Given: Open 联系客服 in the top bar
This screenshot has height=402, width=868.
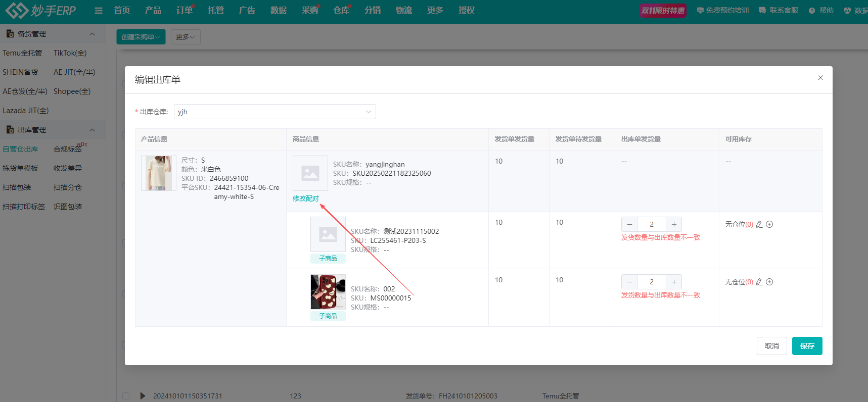Looking at the screenshot, I should (x=779, y=10).
